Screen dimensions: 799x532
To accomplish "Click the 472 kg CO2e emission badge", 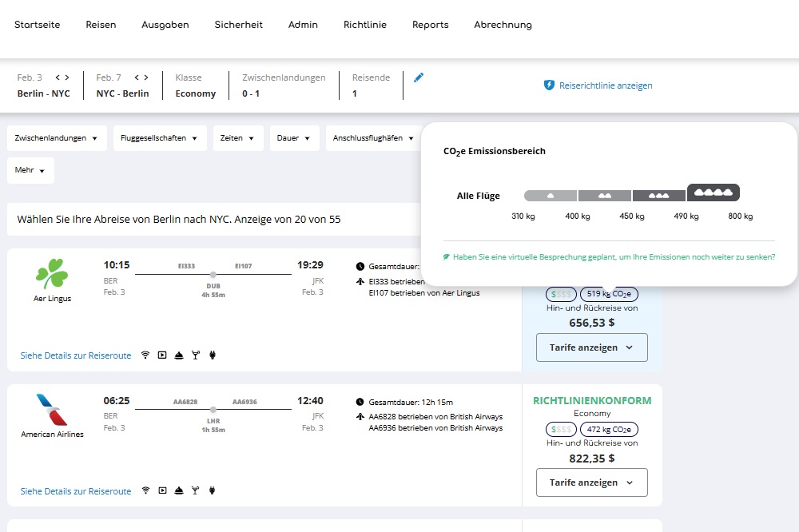I will 609,430.
